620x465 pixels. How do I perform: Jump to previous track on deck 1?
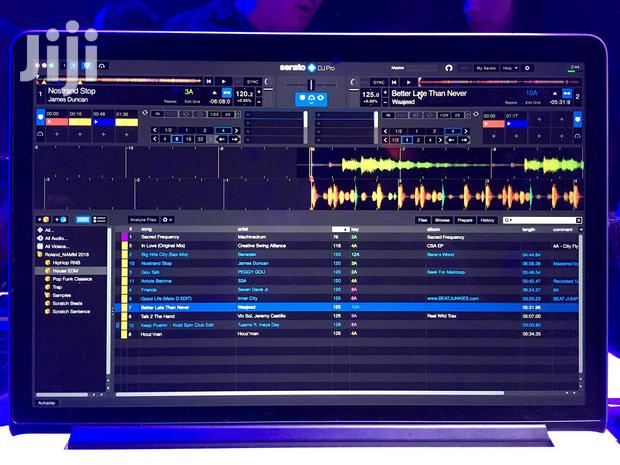(x=209, y=81)
